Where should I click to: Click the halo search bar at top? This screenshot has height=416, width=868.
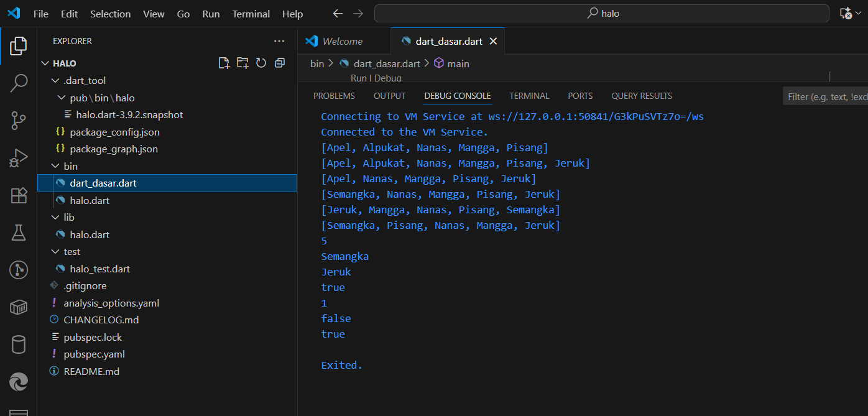(x=601, y=14)
